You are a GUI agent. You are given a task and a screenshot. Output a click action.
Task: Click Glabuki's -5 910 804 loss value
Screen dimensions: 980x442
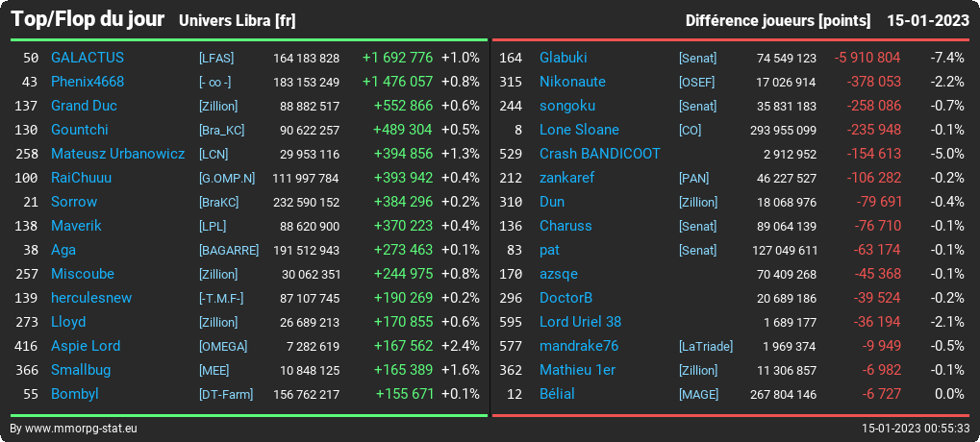(867, 58)
